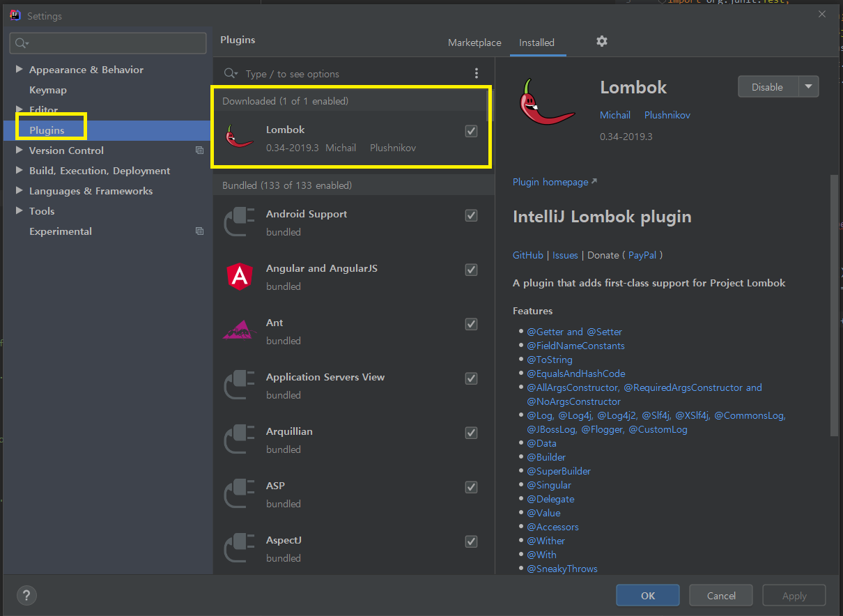Click the Arquillian plug icon

240,440
